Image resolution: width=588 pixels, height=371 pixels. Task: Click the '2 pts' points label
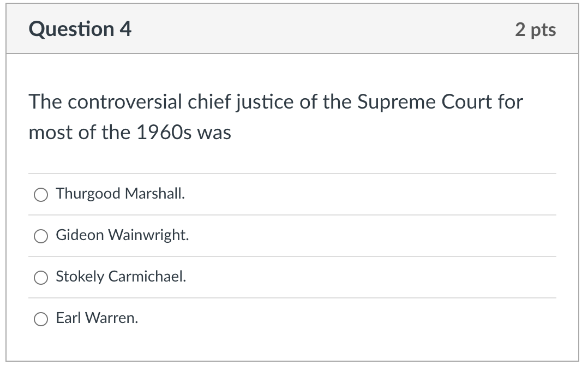point(535,29)
